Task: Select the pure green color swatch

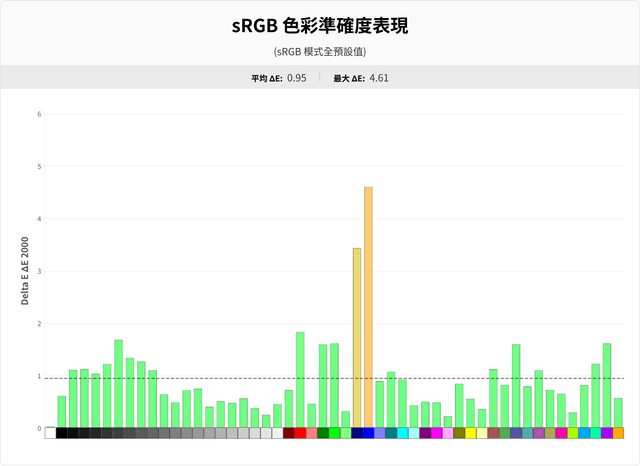Action: coord(334,433)
